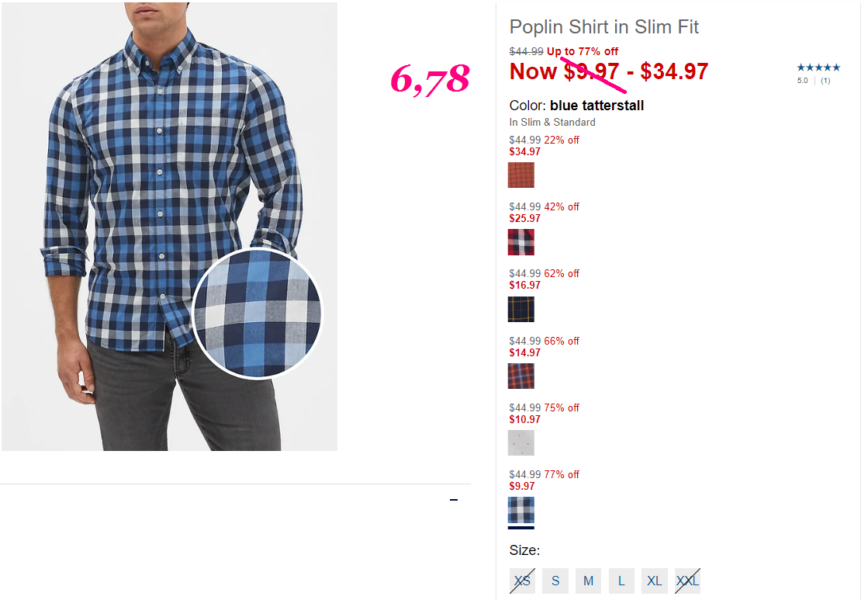Select size S
This screenshot has height=600, width=868.
pyautogui.click(x=555, y=581)
